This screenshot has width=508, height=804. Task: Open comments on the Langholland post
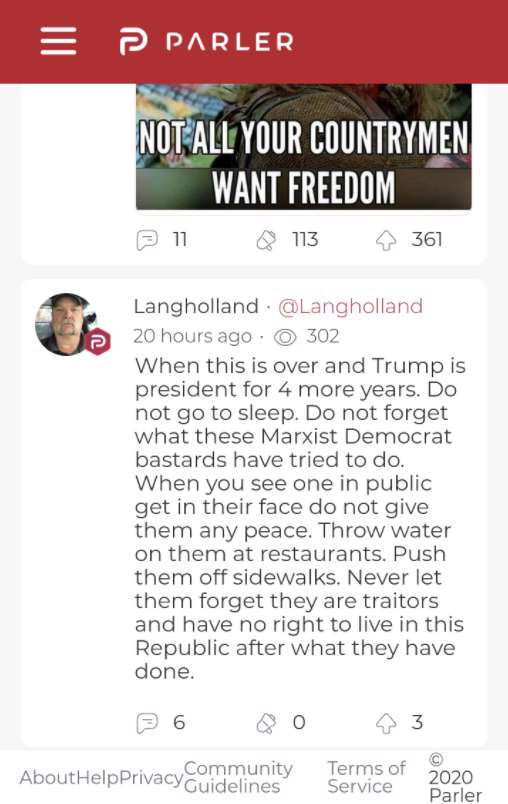(147, 722)
